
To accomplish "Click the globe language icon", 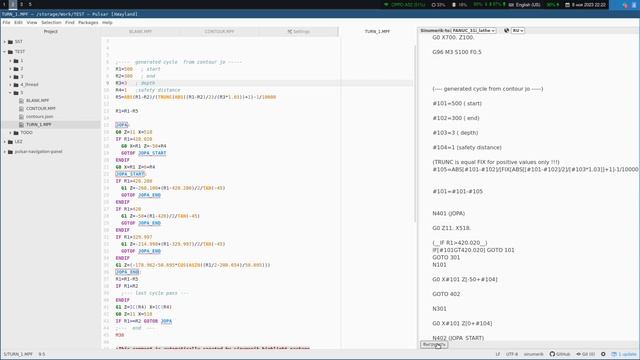I will coord(506,31).
